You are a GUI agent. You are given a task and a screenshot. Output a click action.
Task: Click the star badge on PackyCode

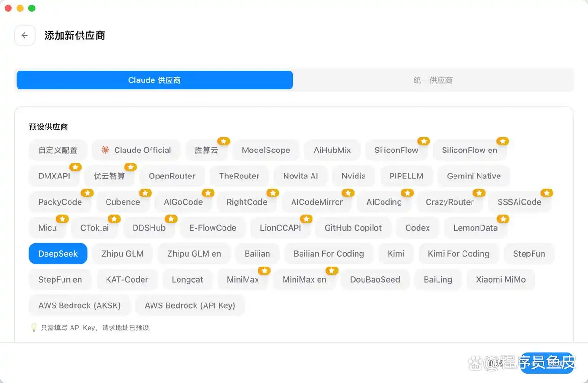tap(87, 193)
